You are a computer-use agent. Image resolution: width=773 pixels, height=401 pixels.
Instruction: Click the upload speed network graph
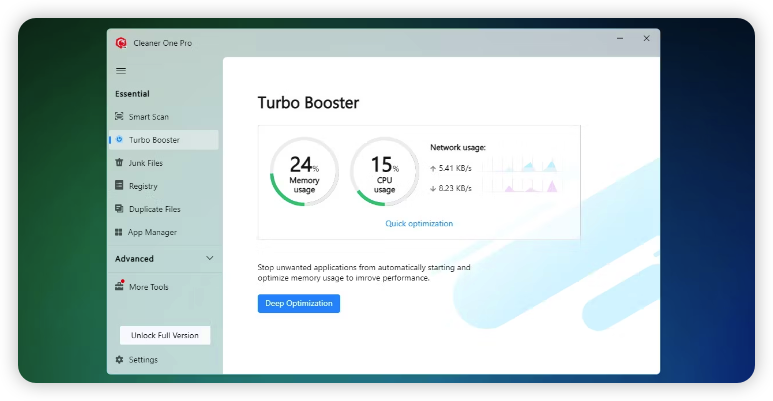tap(521, 165)
